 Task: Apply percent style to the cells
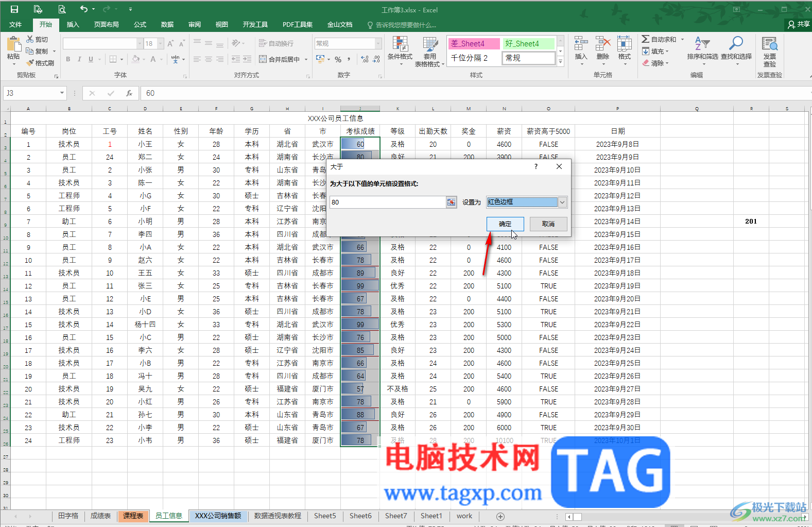[x=338, y=59]
